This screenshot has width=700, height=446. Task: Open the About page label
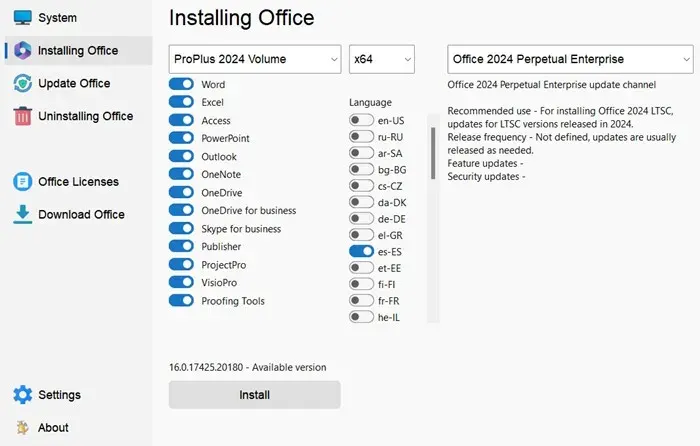pyautogui.click(x=53, y=428)
